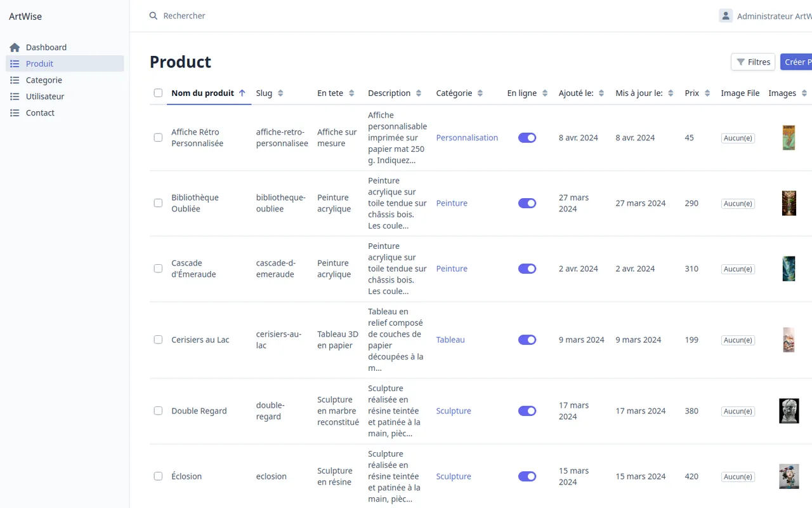Select the Affiche Rétro Personnalisée row checkbox
This screenshot has height=508, width=812.
coord(158,138)
